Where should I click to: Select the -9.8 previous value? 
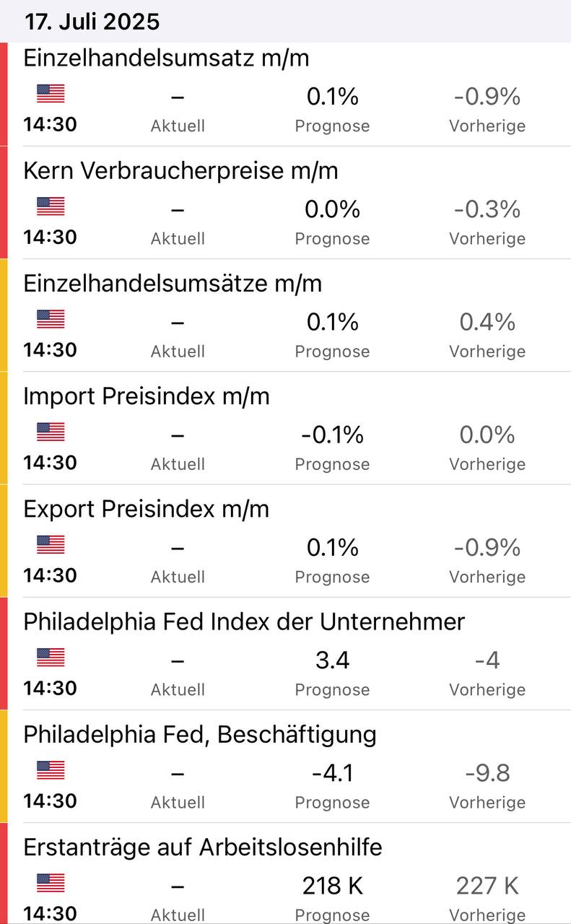[487, 772]
